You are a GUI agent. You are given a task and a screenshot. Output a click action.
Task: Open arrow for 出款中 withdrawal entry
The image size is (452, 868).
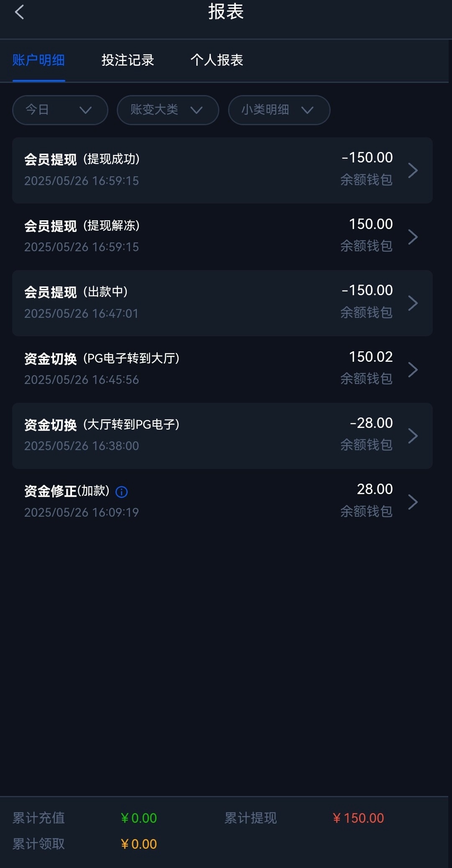pos(413,303)
